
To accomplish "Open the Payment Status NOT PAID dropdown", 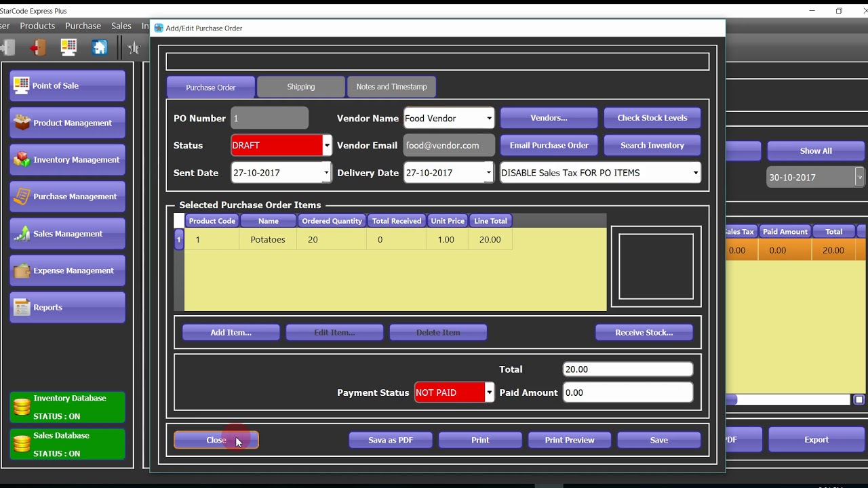I will [489, 392].
